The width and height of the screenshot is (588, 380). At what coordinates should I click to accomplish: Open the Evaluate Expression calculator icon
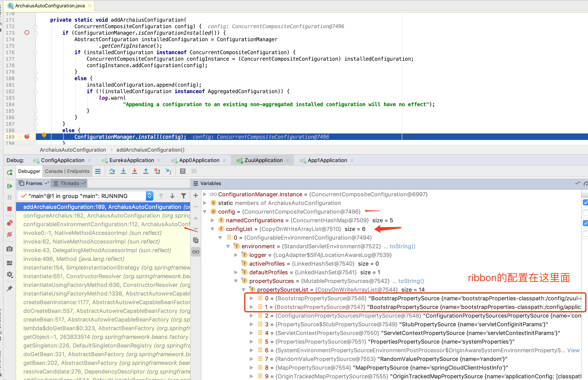[183, 171]
